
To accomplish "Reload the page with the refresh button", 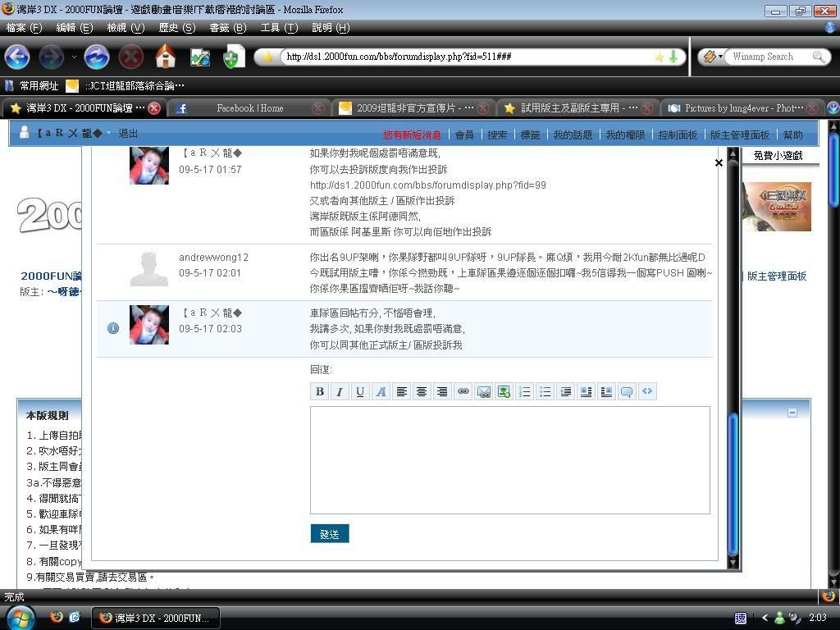I will [x=97, y=57].
